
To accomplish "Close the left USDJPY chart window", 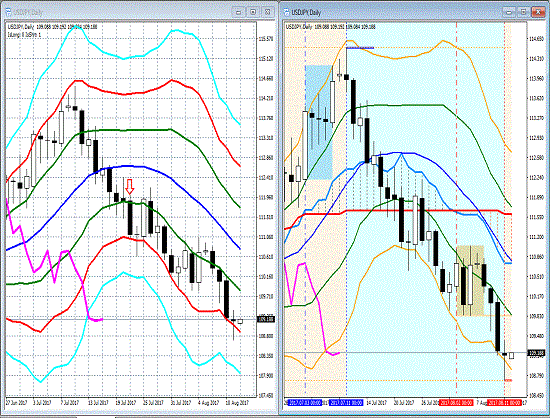I will click(268, 12).
